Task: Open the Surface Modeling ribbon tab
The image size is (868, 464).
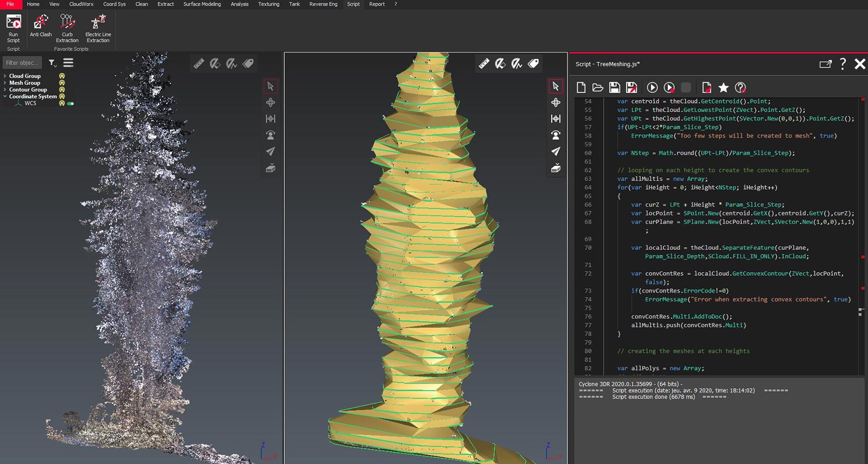Action: coord(202,4)
